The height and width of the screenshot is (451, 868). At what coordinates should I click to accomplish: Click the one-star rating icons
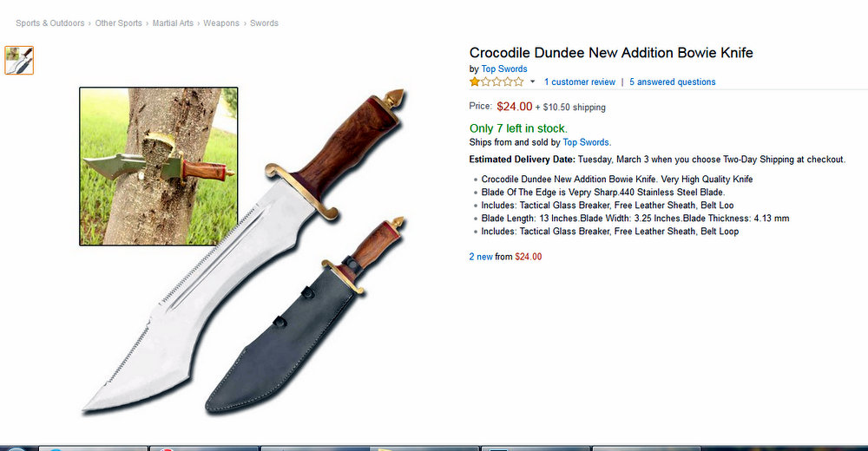click(496, 82)
